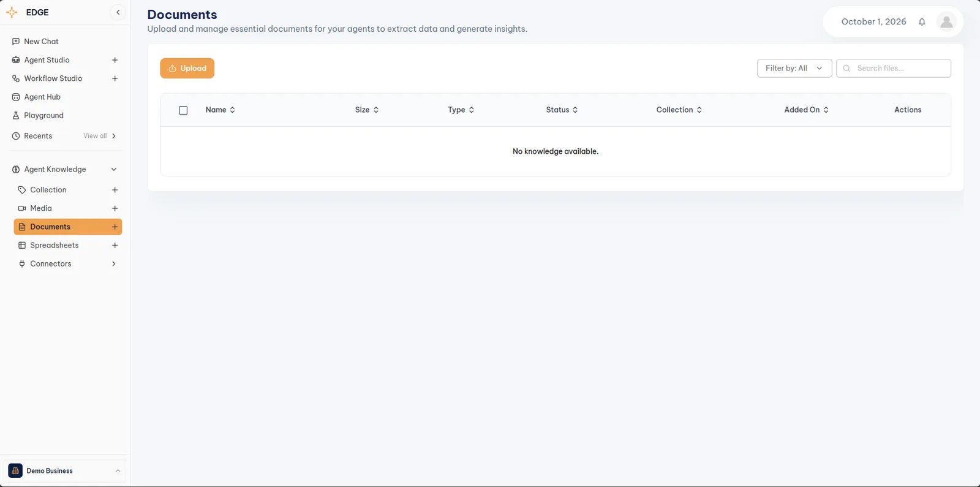Click the Actions column header
The height and width of the screenshot is (487, 980).
coord(908,110)
